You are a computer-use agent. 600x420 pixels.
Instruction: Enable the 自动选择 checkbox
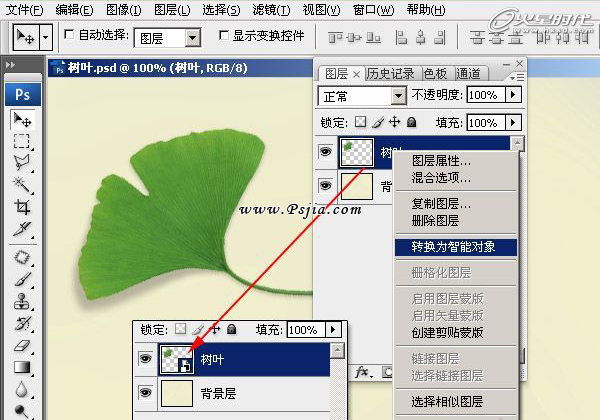click(68, 35)
